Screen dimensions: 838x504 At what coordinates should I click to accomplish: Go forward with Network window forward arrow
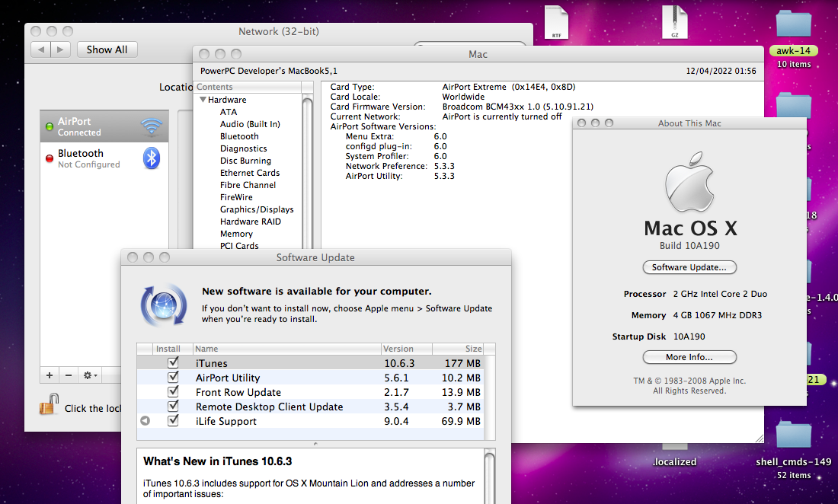(x=60, y=49)
